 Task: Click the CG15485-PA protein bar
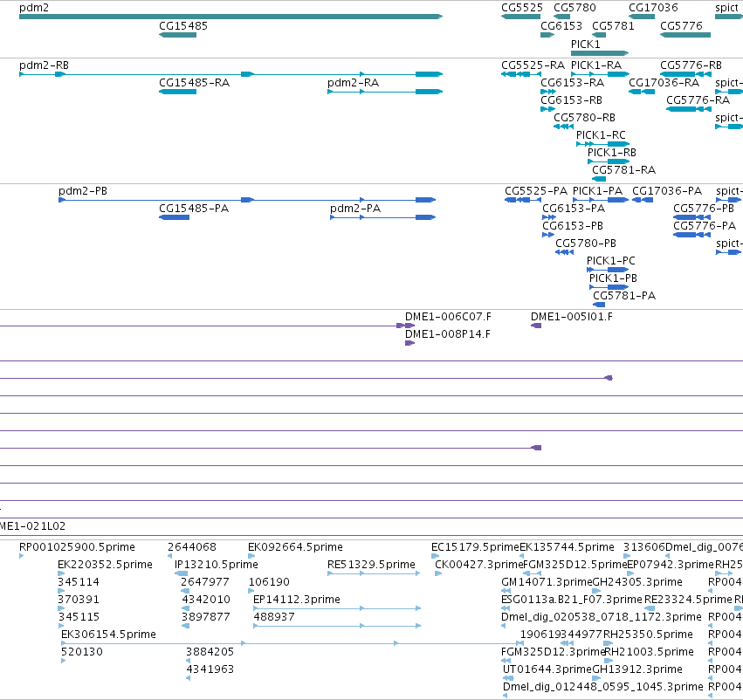tap(174, 217)
